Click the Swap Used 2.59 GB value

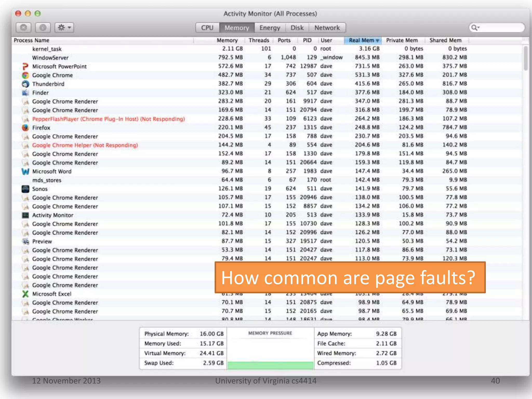[x=213, y=363]
